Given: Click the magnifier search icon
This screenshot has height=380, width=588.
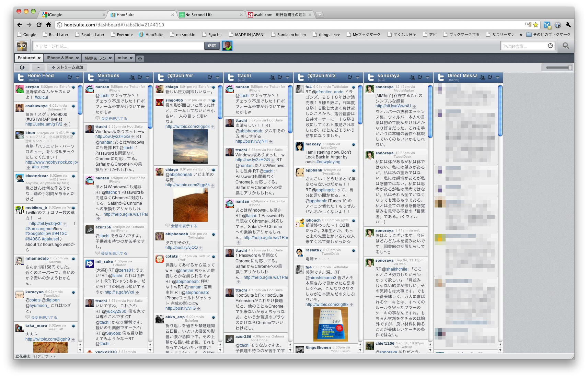Looking at the screenshot, I should coord(565,46).
